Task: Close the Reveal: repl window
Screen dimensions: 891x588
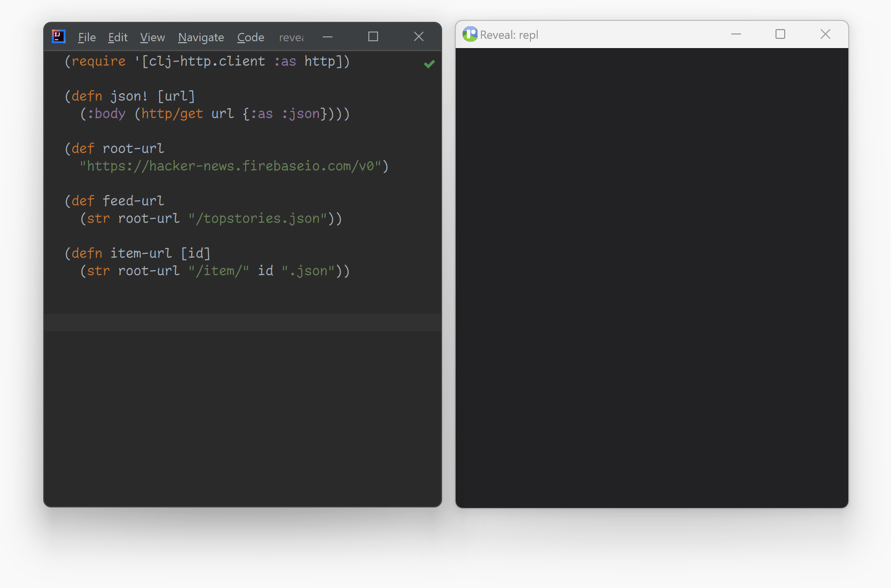Action: click(825, 34)
